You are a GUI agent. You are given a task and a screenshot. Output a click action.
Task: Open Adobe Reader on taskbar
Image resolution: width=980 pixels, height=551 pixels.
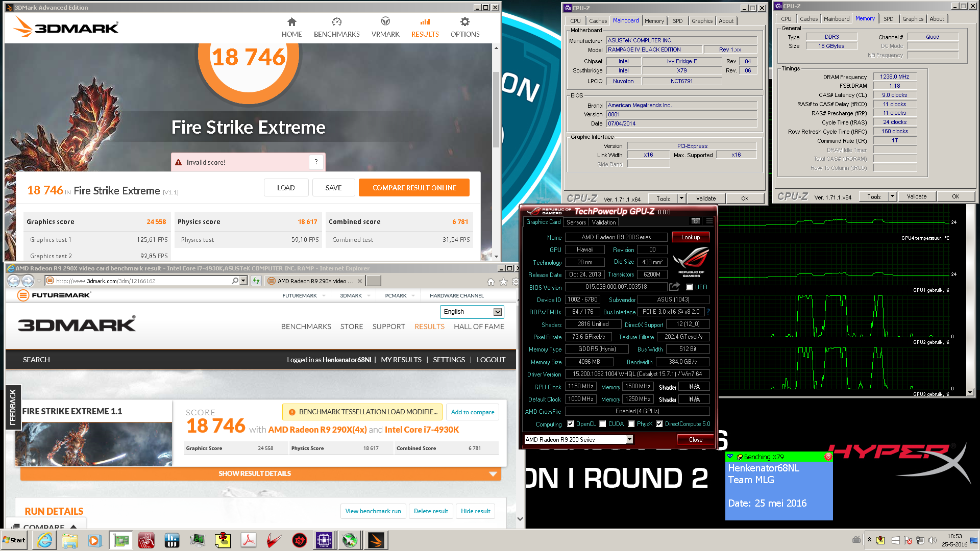pos(249,540)
